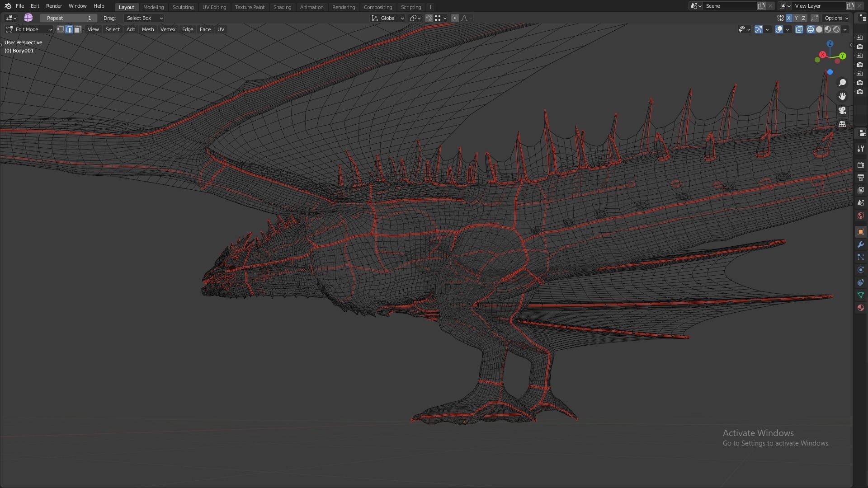Open the Mesh menu

148,29
